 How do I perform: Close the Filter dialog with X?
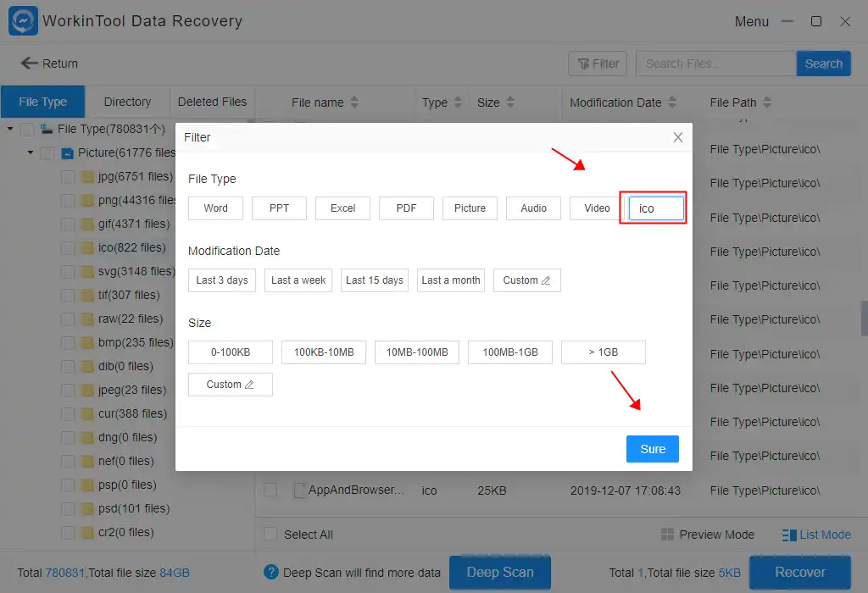677,137
